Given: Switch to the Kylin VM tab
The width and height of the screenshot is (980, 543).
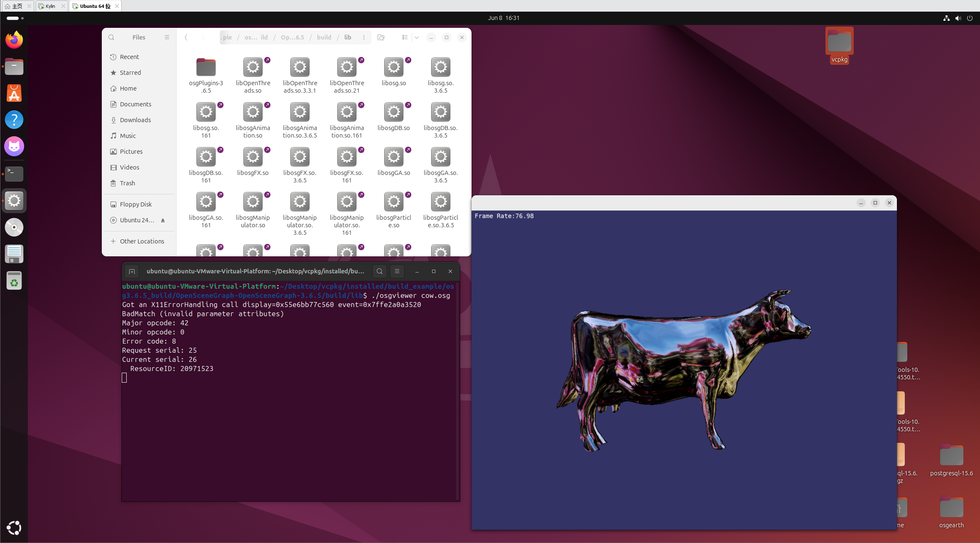Looking at the screenshot, I should tap(50, 6).
